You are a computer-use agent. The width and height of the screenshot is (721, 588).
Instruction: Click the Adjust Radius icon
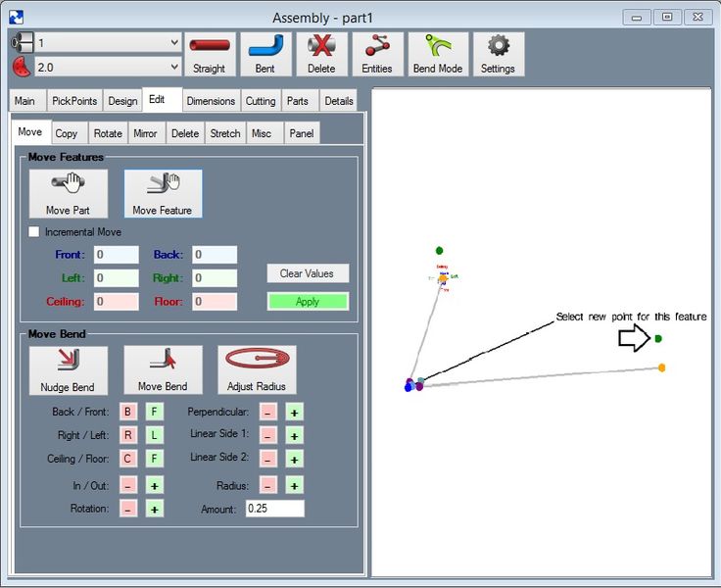tap(257, 369)
